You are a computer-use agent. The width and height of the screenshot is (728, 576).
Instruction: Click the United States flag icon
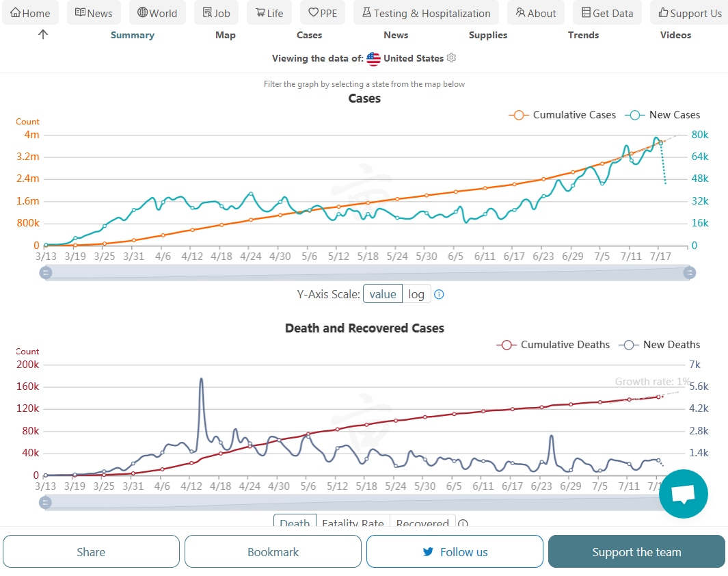[373, 58]
